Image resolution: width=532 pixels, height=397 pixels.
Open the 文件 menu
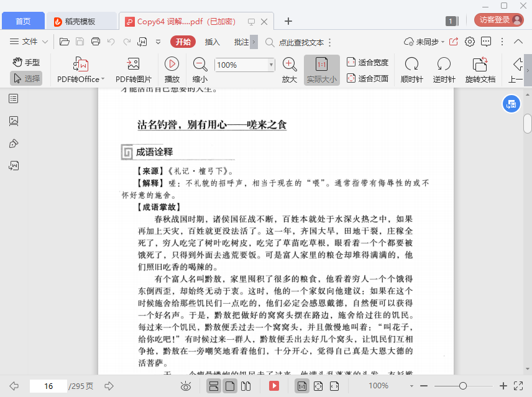pos(29,42)
